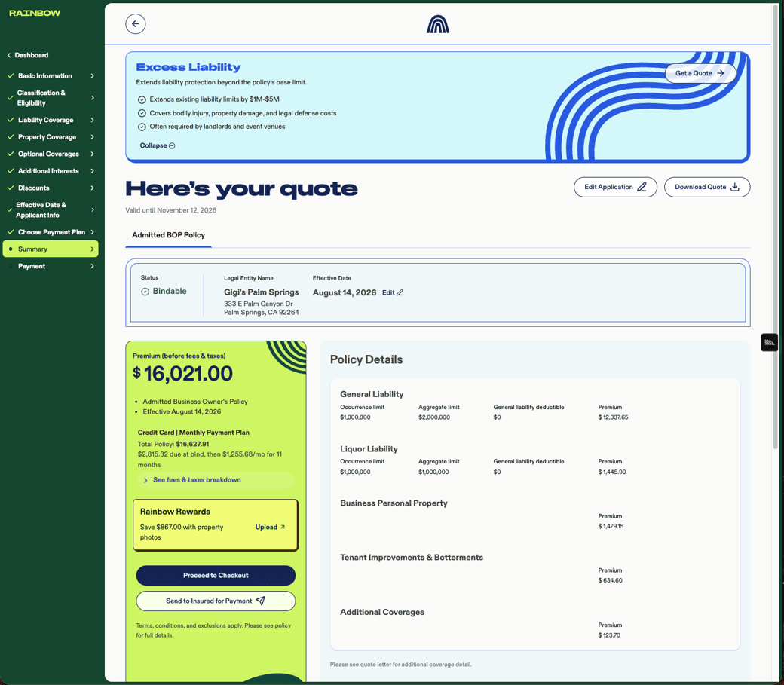The height and width of the screenshot is (685, 784).
Task: Click General Liability aggregate limit $2,000,000
Action: [x=434, y=417]
